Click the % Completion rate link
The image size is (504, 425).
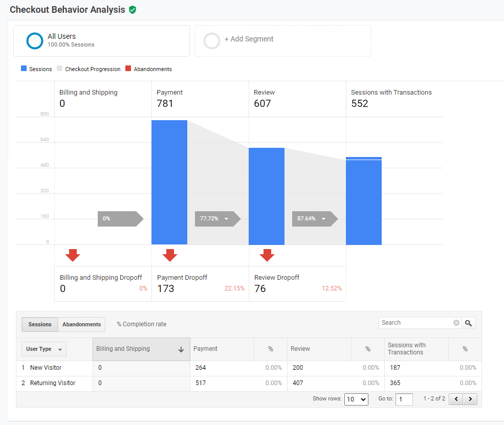(142, 324)
